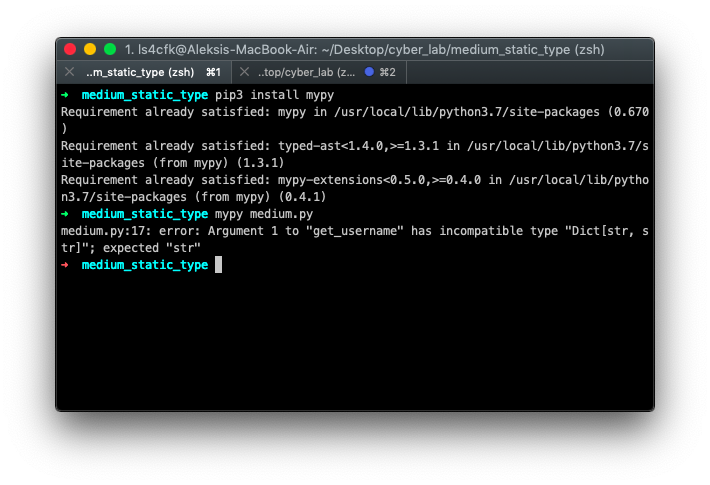
Task: Minimize the terminal with the yellow button
Action: pos(90,49)
